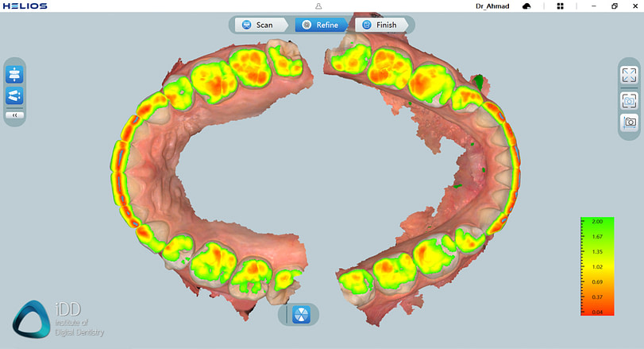
Task: Take a snapshot with the camera icon
Action: pyautogui.click(x=629, y=122)
